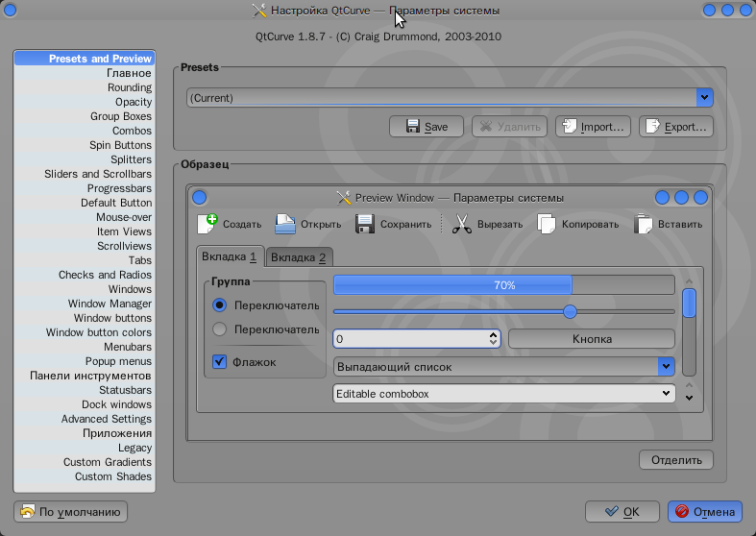
Task: Open the Sliders and Scrollbars page
Action: (85, 174)
